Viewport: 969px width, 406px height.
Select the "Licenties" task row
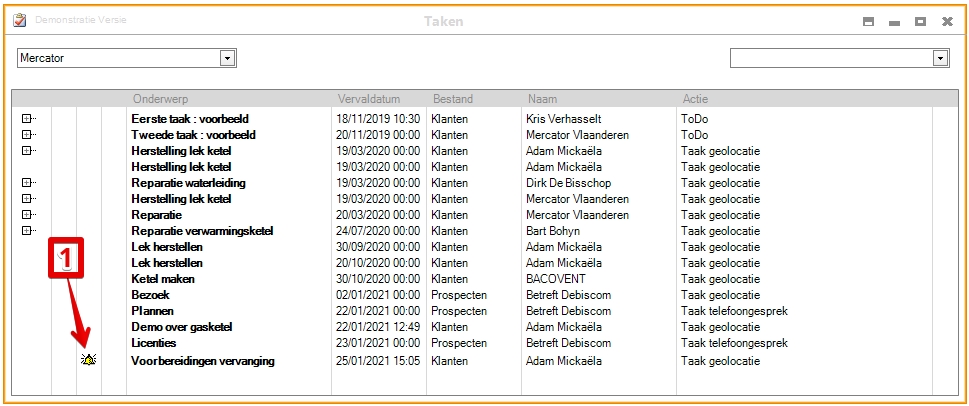click(x=155, y=343)
